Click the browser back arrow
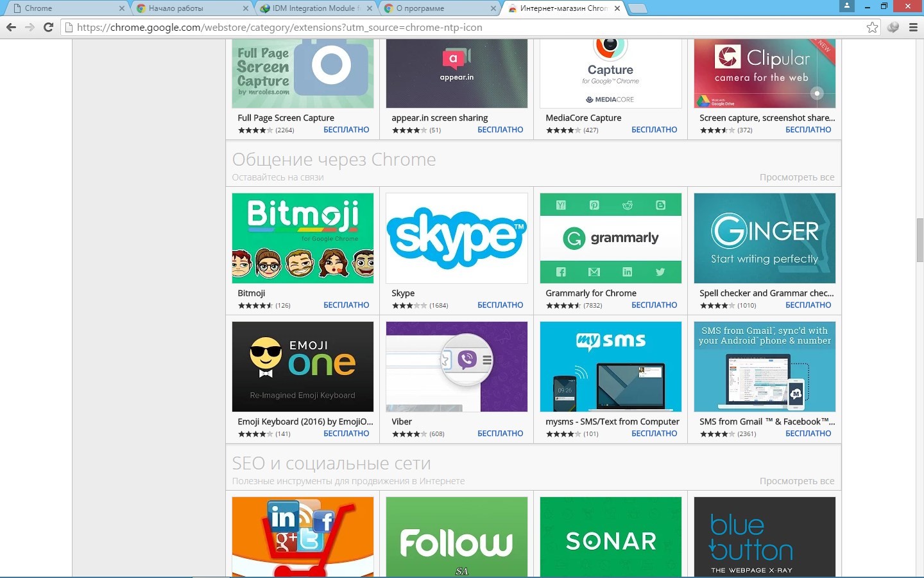 (x=11, y=27)
